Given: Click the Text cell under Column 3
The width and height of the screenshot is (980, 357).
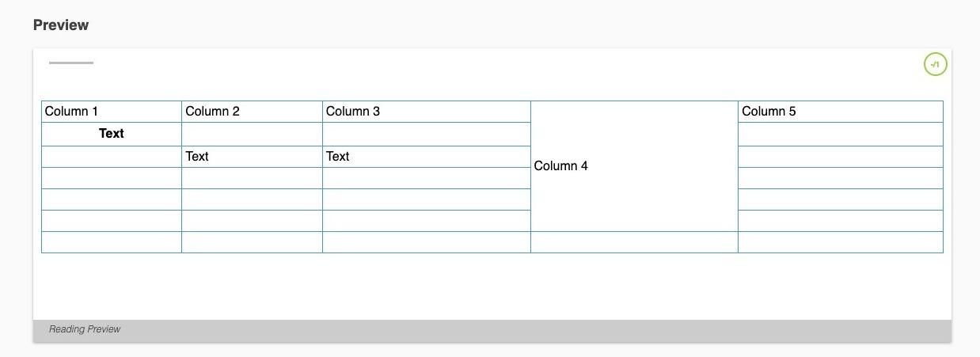Looking at the screenshot, I should tap(427, 157).
